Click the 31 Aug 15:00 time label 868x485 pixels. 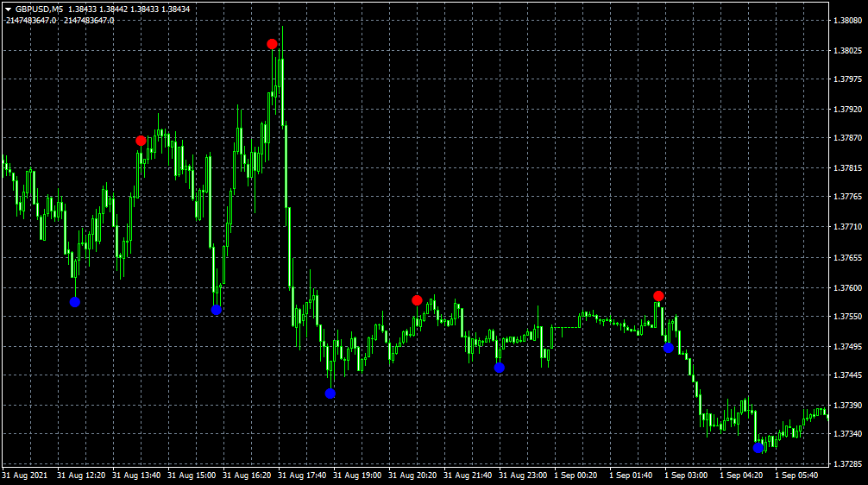coord(192,475)
